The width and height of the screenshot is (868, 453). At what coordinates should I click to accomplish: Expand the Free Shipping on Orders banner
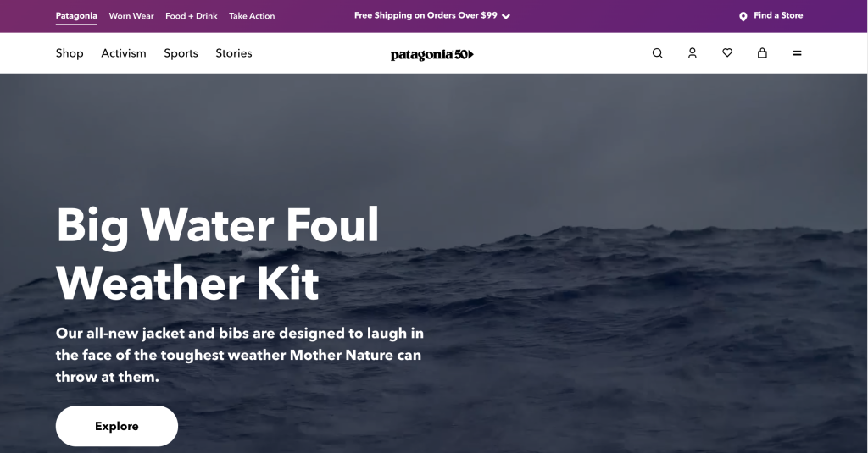tap(431, 15)
